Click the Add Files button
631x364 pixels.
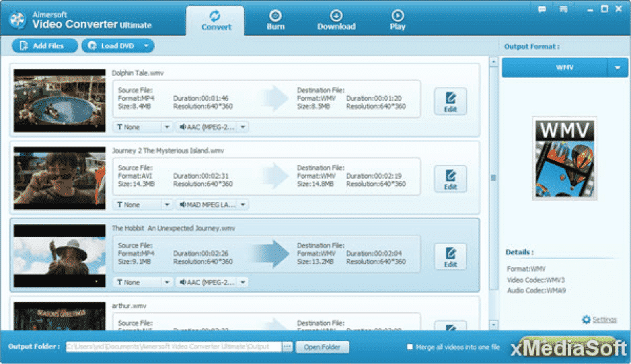(x=44, y=46)
